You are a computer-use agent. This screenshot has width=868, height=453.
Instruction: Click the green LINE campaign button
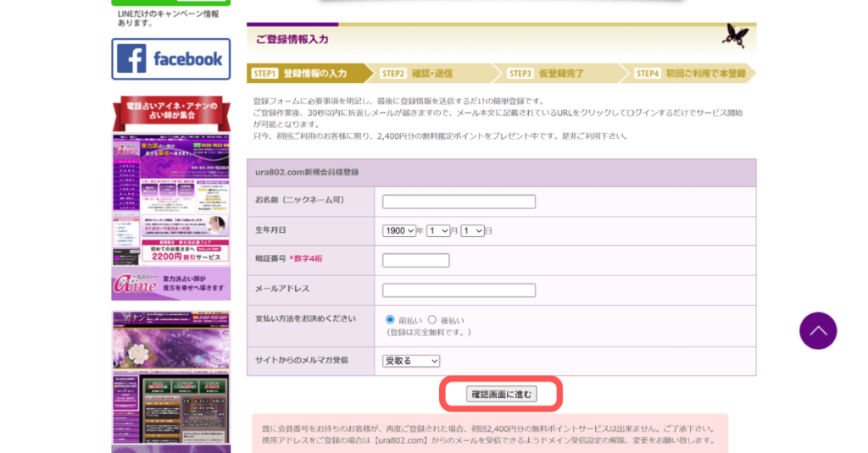click(x=170, y=3)
